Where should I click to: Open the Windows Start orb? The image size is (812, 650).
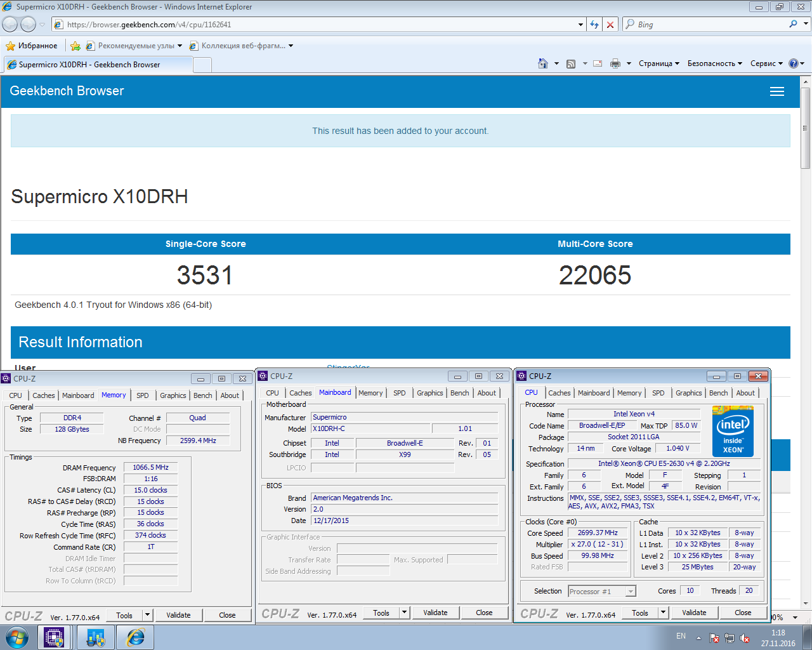coord(16,637)
